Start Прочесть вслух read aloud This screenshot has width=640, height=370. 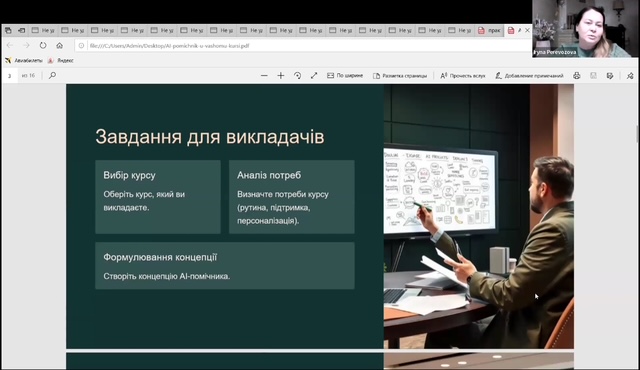click(463, 75)
